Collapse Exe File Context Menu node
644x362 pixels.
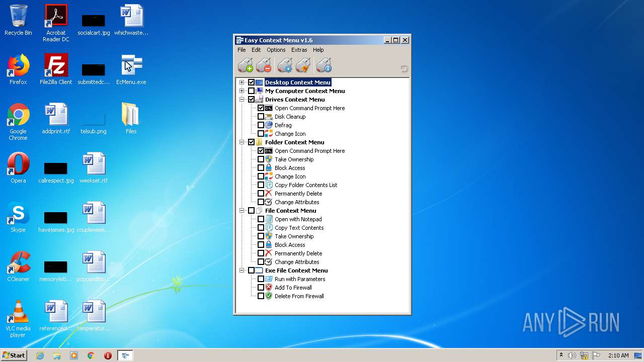click(x=242, y=270)
